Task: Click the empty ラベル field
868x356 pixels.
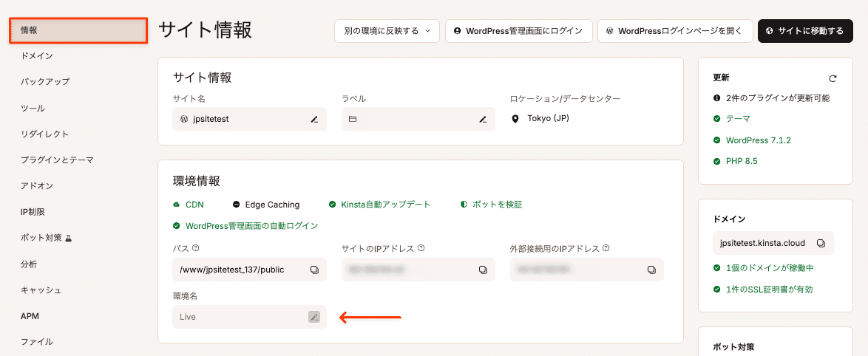Action: pos(418,119)
